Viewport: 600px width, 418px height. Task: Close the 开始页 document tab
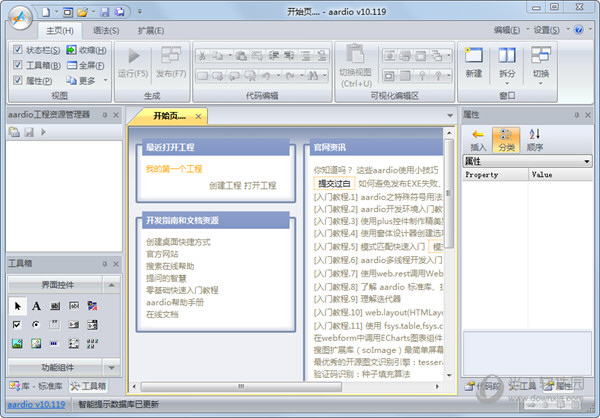tap(198, 116)
